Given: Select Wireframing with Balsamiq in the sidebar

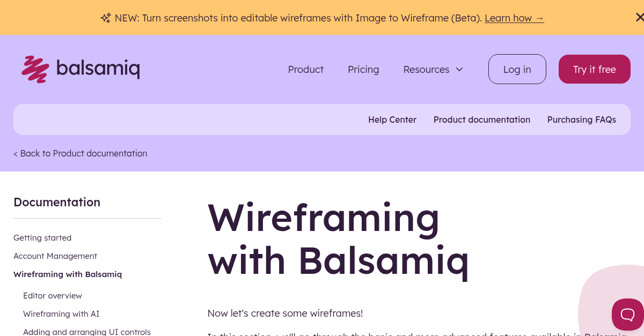Looking at the screenshot, I should [68, 274].
